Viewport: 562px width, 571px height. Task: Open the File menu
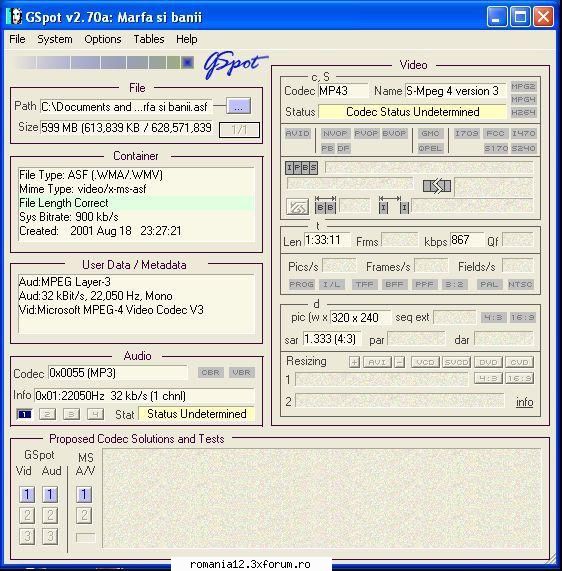click(x=17, y=39)
